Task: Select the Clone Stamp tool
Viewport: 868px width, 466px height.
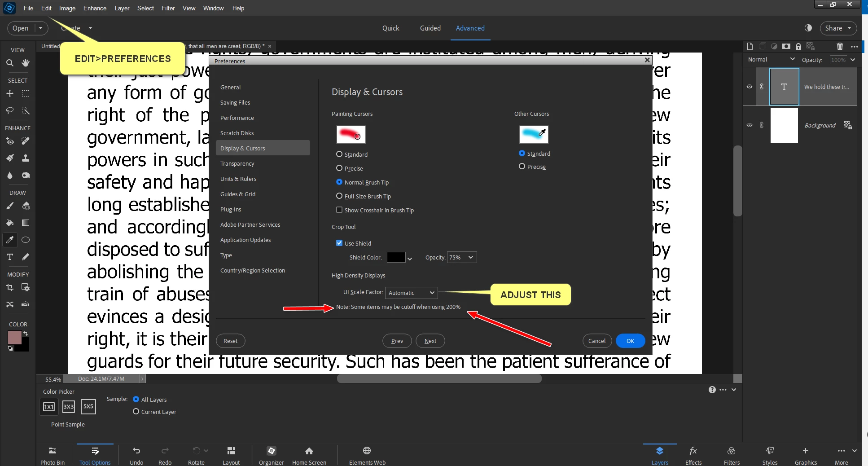Action: pyautogui.click(x=26, y=158)
